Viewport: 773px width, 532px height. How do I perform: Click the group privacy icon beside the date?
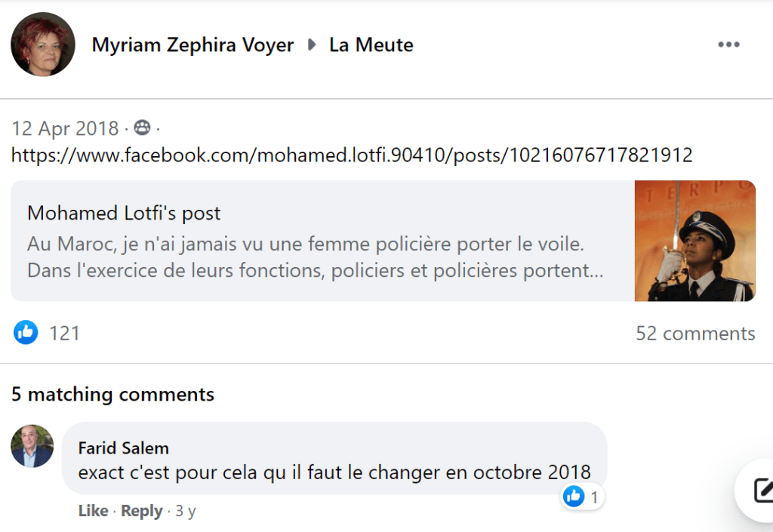click(x=142, y=128)
